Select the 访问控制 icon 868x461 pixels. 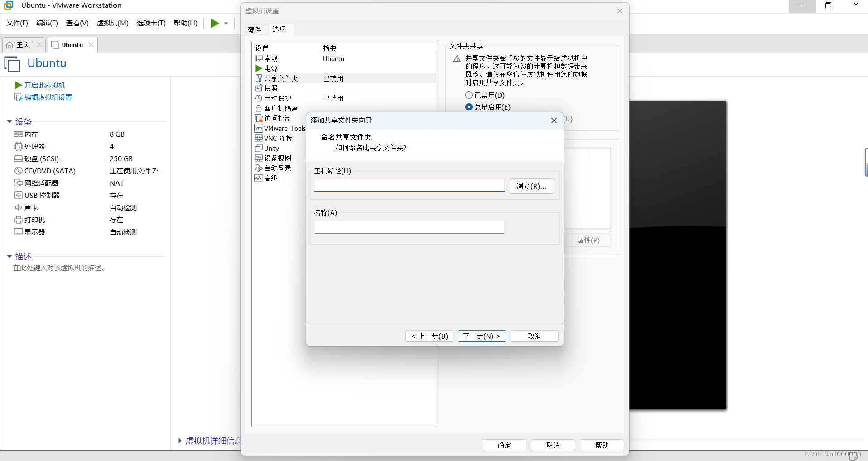tap(259, 118)
